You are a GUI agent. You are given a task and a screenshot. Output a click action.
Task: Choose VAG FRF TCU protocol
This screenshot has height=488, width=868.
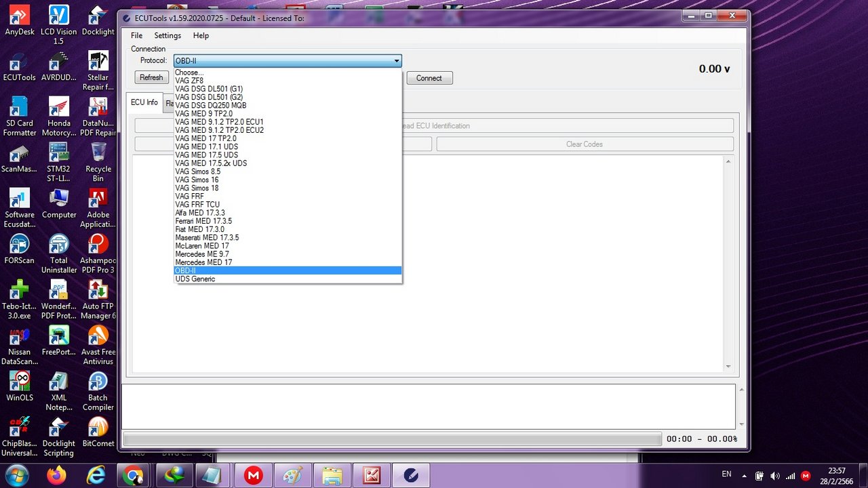pyautogui.click(x=288, y=205)
